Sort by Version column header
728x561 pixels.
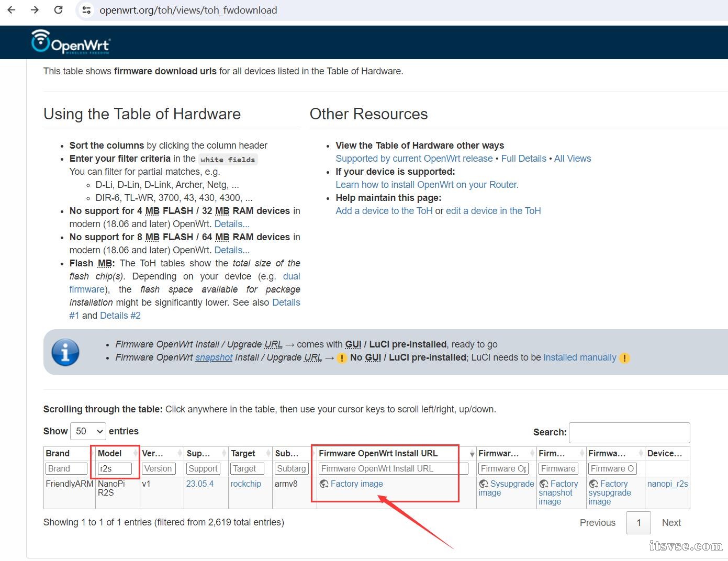pyautogui.click(x=162, y=453)
